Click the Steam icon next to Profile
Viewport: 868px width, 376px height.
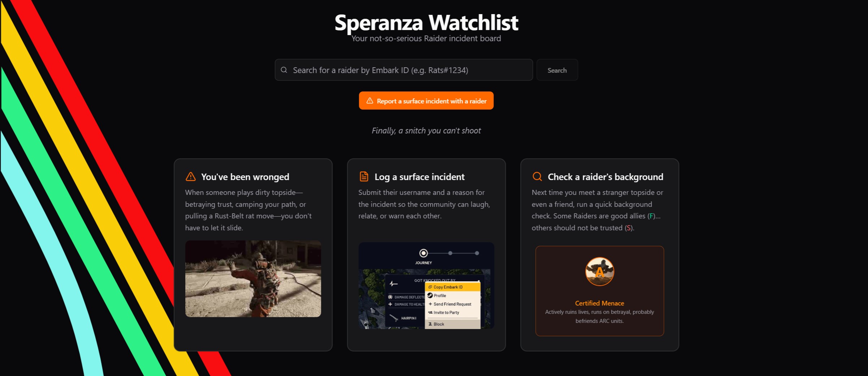430,295
